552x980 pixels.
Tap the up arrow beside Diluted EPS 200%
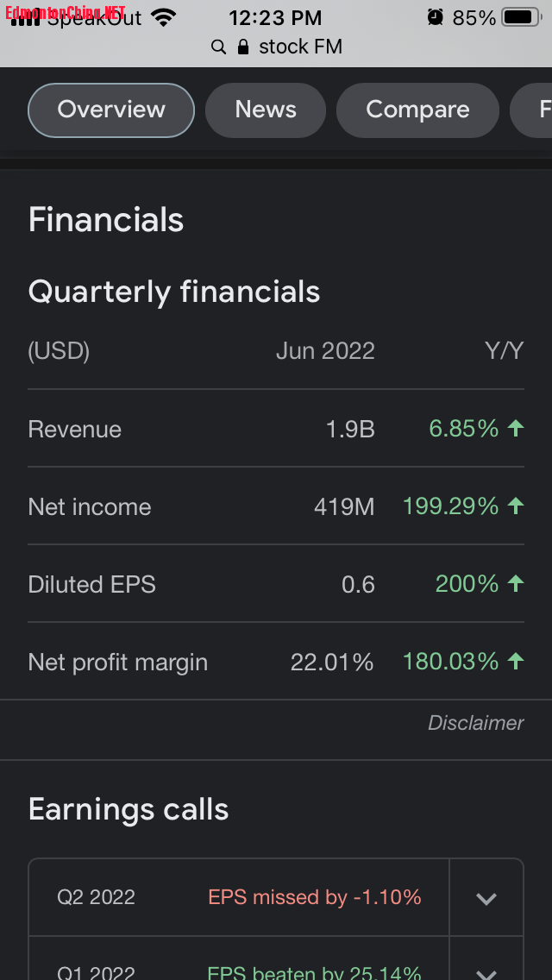(x=516, y=583)
